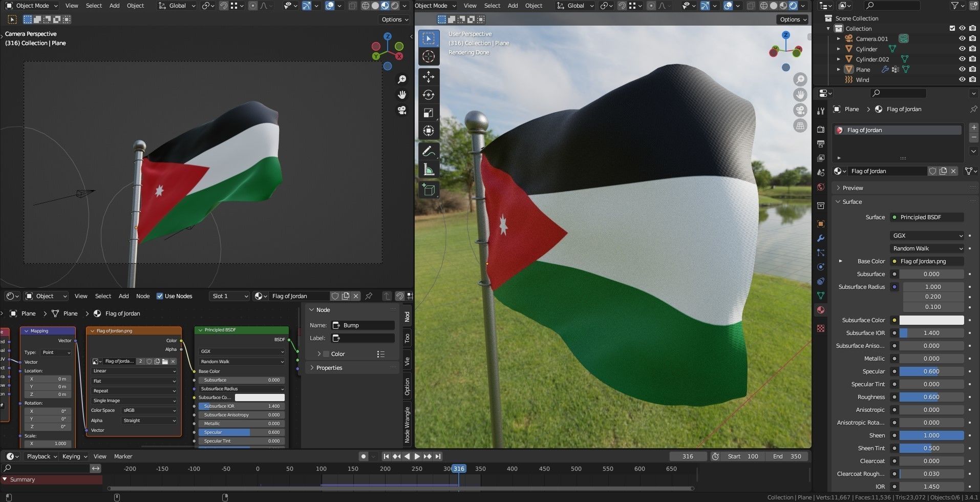Image resolution: width=980 pixels, height=502 pixels.
Task: Open Add menu in left viewport header
Action: tap(115, 6)
